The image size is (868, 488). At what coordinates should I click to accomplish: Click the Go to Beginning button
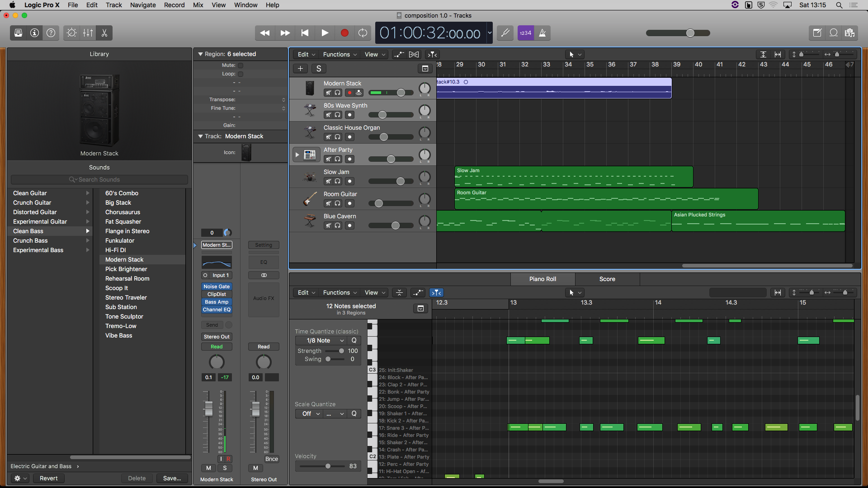point(305,33)
